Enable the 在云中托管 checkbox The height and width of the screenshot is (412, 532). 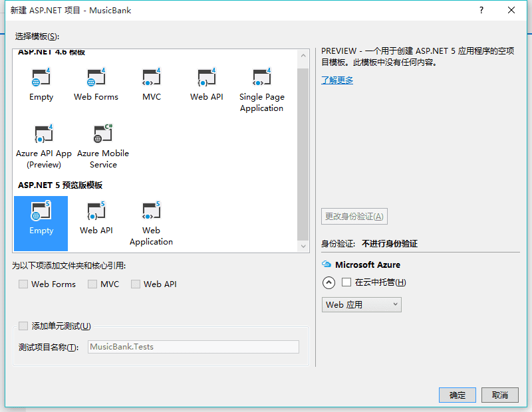[x=346, y=282]
